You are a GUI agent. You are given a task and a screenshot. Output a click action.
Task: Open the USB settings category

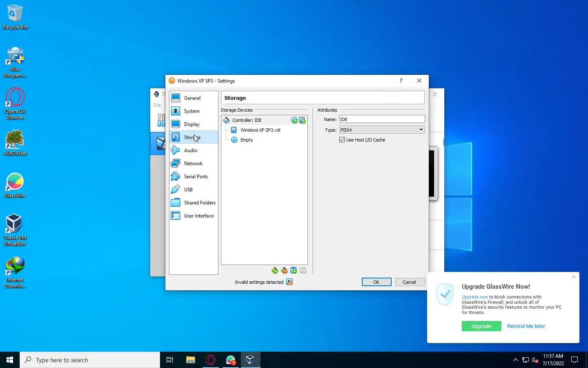point(194,190)
